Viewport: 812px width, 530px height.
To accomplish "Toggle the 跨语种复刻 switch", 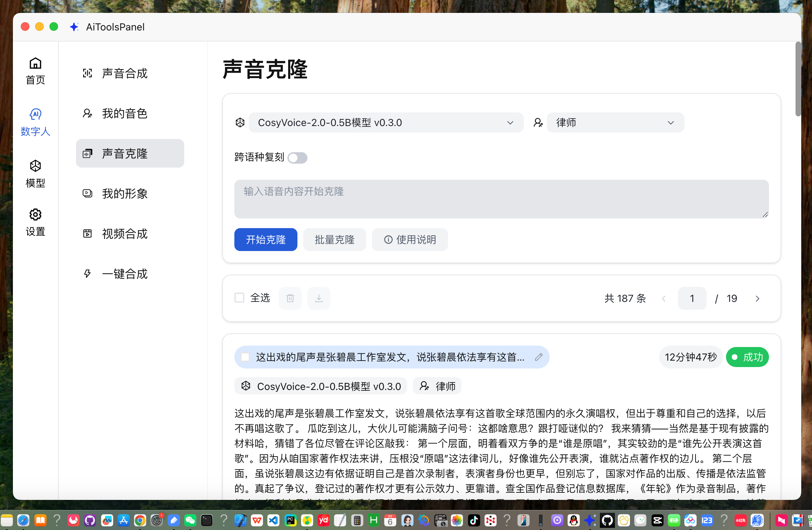I will 297,158.
